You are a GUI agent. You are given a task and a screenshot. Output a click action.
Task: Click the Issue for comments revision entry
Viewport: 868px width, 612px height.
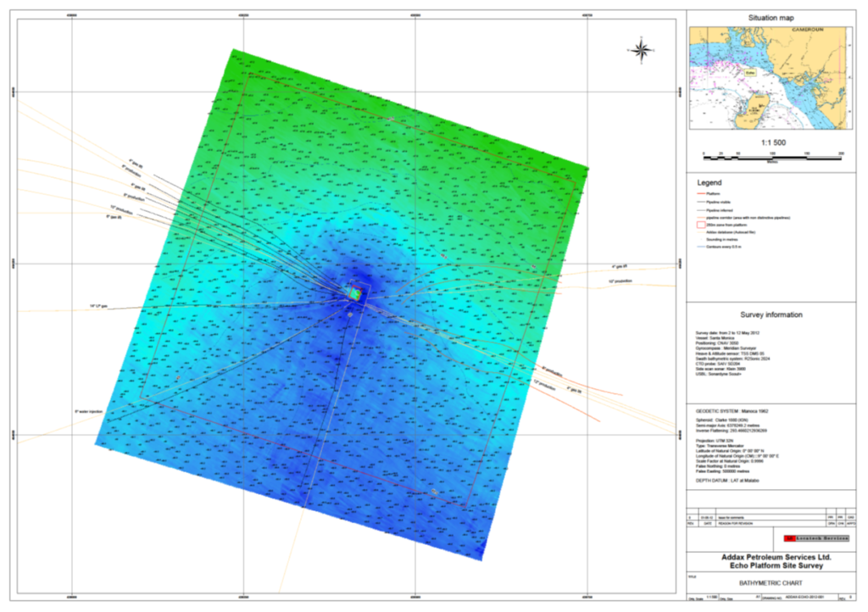pos(731,516)
